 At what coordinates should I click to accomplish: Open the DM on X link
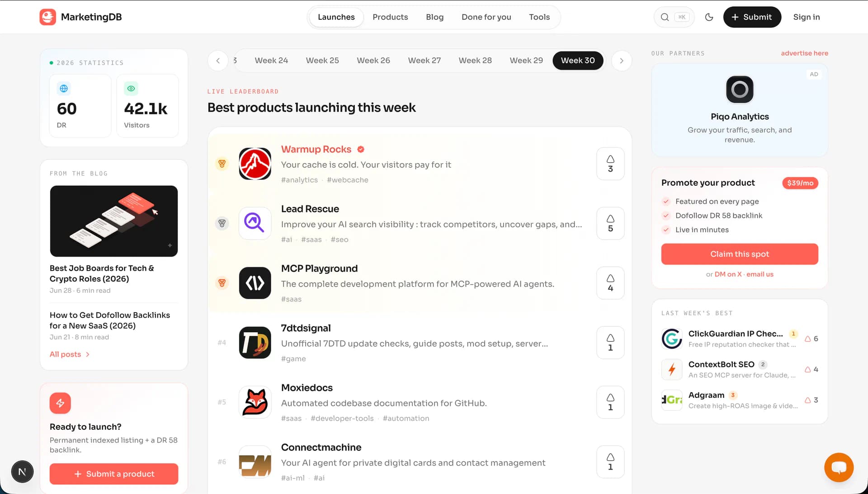[x=728, y=274]
